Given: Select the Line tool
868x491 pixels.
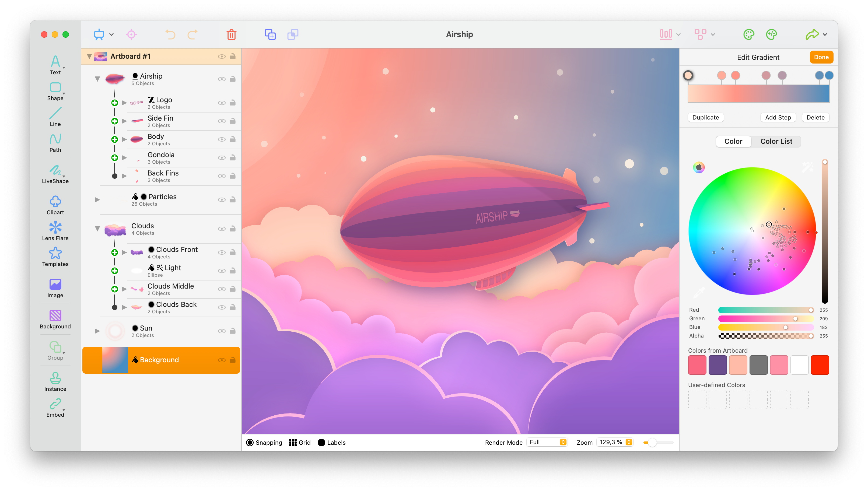Looking at the screenshot, I should pos(55,117).
